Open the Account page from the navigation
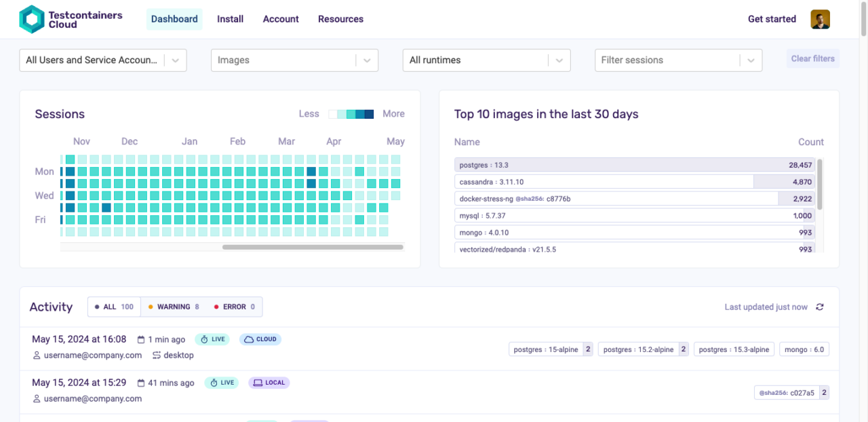Screen dimensions: 868x422 click(x=280, y=19)
